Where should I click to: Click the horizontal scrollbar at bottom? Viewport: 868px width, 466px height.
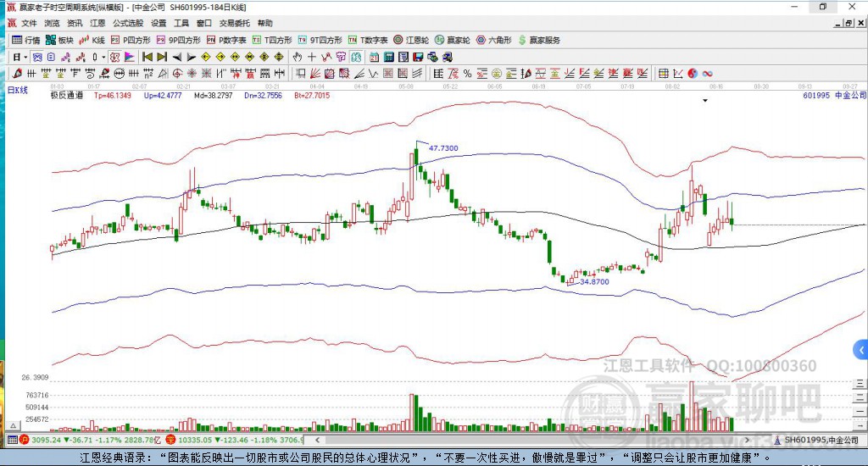(531, 440)
